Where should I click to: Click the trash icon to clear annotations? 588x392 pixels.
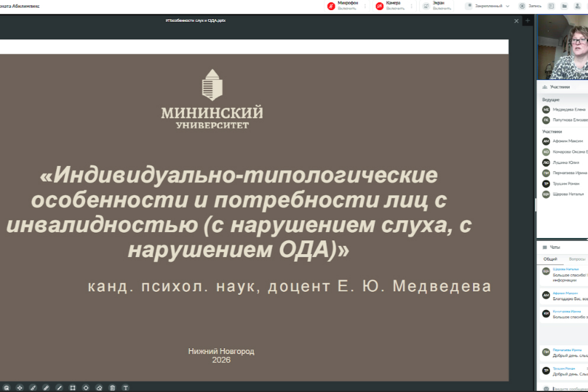pyautogui.click(x=112, y=388)
